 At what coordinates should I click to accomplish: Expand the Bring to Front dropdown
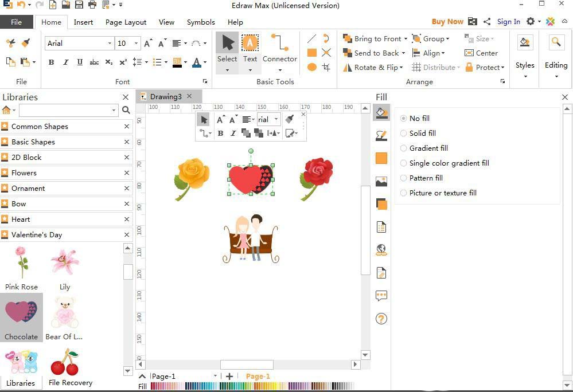pos(406,39)
